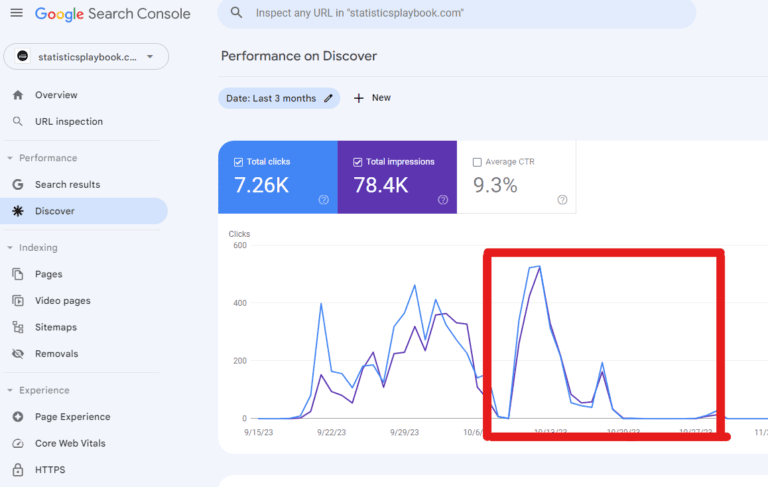Click the Pages document icon
This screenshot has height=487, width=768.
tap(18, 274)
